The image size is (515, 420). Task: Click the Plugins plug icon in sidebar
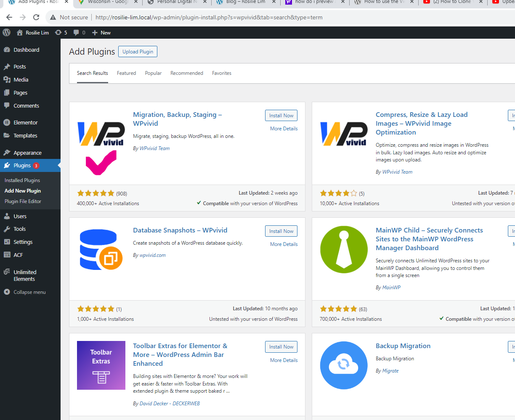point(7,165)
